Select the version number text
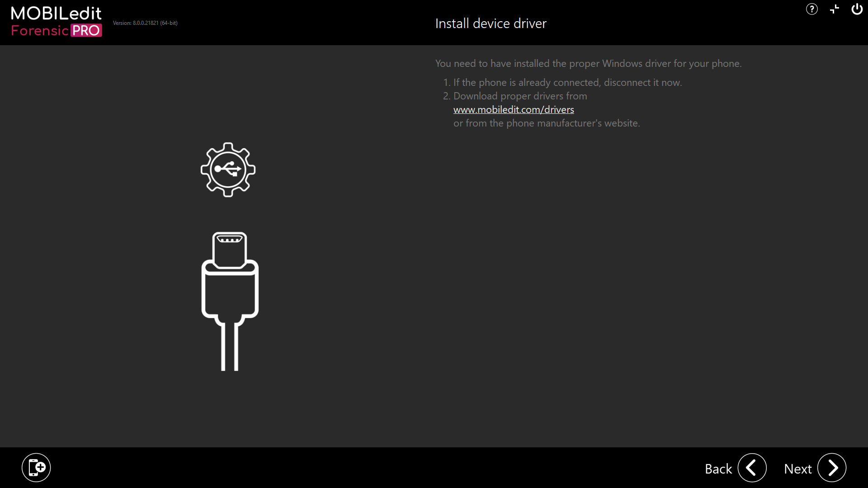 coord(145,23)
